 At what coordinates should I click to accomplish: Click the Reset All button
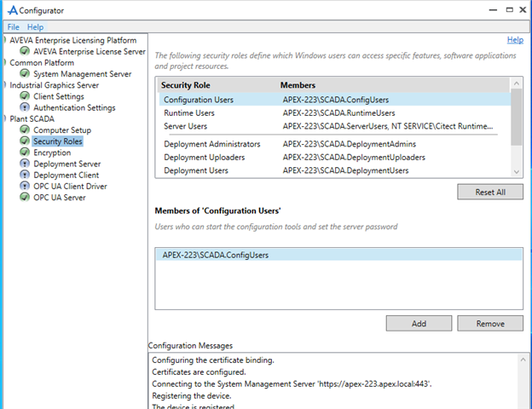[490, 192]
